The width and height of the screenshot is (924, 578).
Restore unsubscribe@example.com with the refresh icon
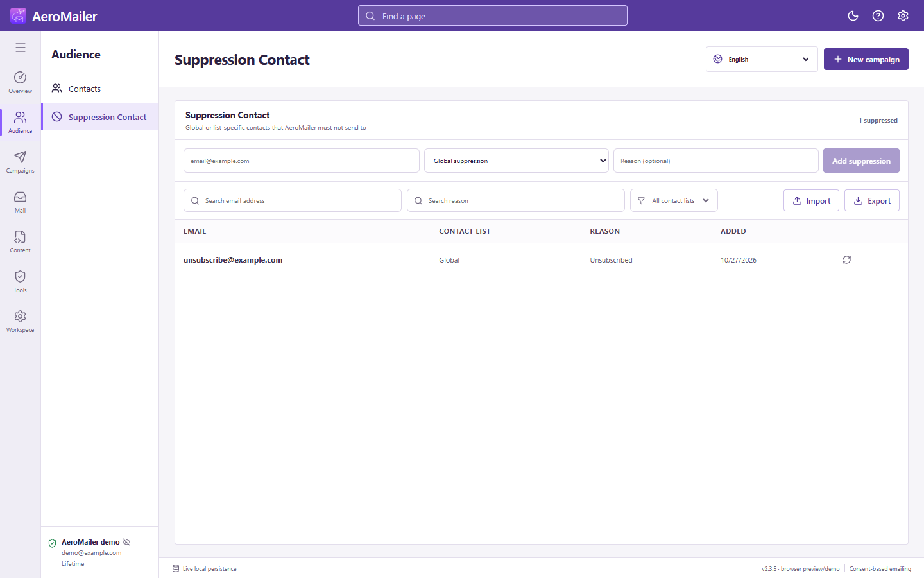pyautogui.click(x=846, y=260)
